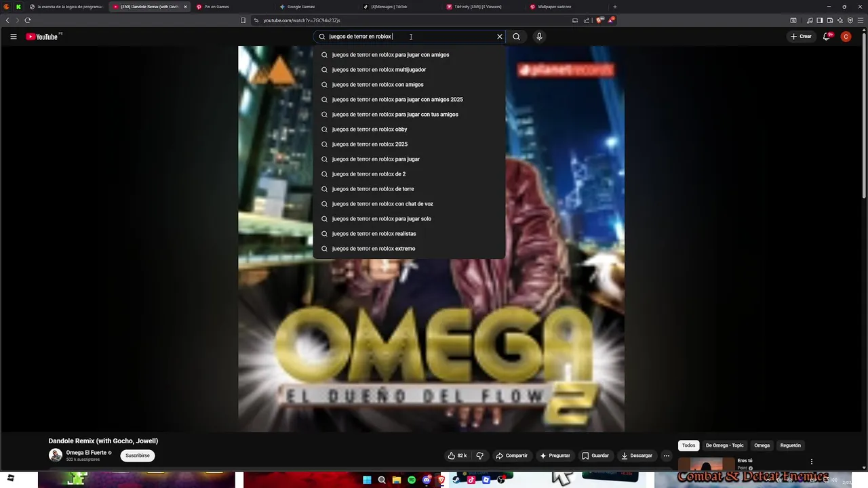Open Discord from the taskbar
This screenshot has height=488, width=868.
point(427,480)
